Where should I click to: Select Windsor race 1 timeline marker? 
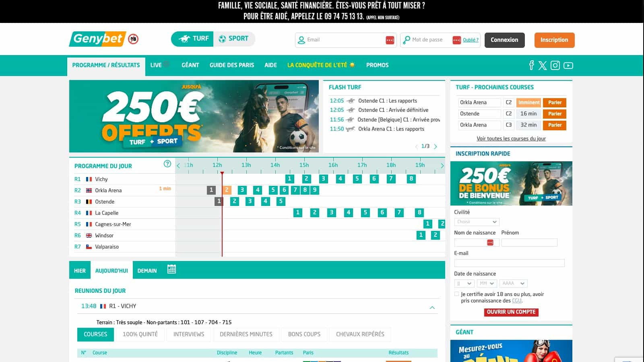[x=421, y=235]
